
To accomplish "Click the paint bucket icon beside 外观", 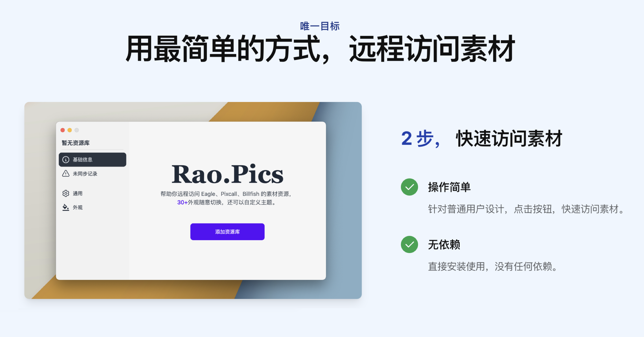I will click(x=66, y=207).
